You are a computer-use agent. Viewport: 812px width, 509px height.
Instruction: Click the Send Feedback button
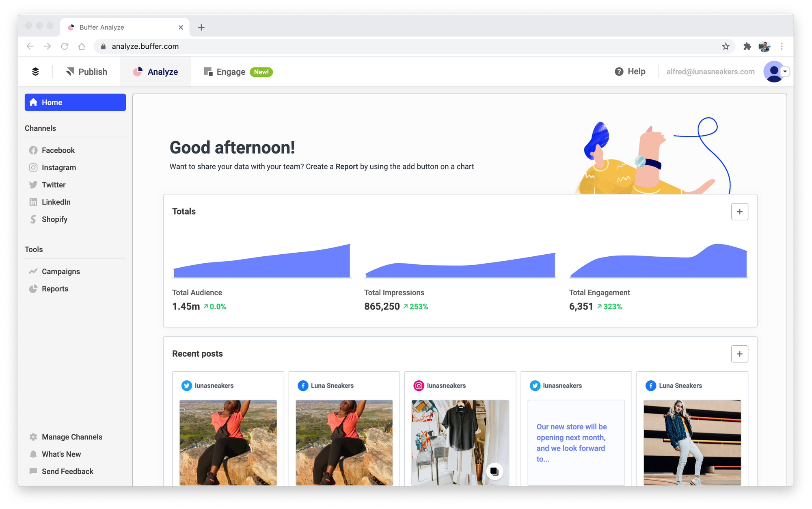[67, 471]
